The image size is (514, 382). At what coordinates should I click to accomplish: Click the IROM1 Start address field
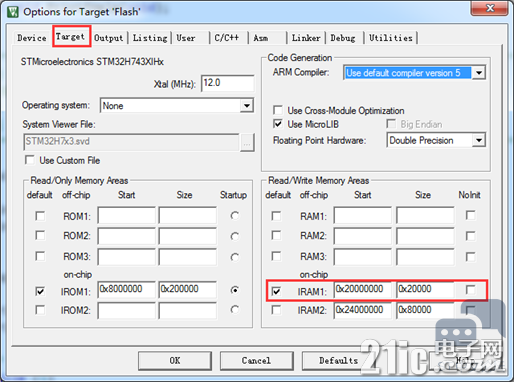click(127, 290)
